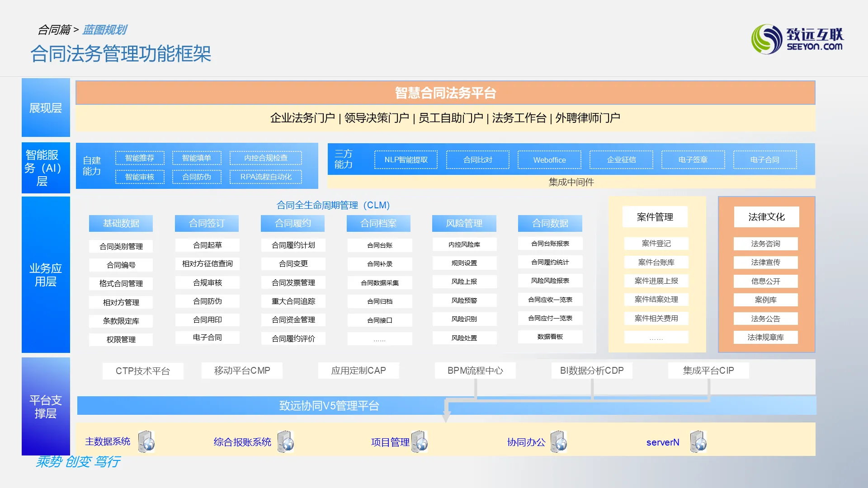The height and width of the screenshot is (488, 868).
Task: Select the 集成平台CIP box
Action: (708, 371)
